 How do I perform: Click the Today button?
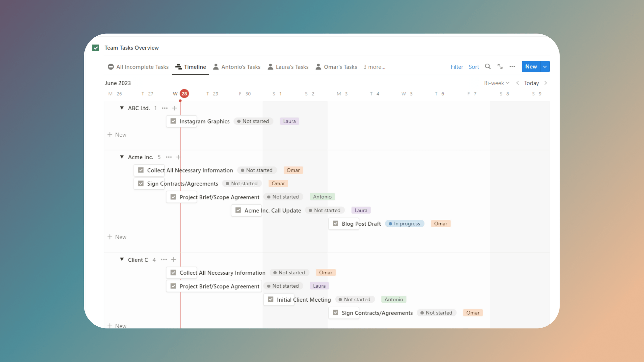click(x=531, y=83)
